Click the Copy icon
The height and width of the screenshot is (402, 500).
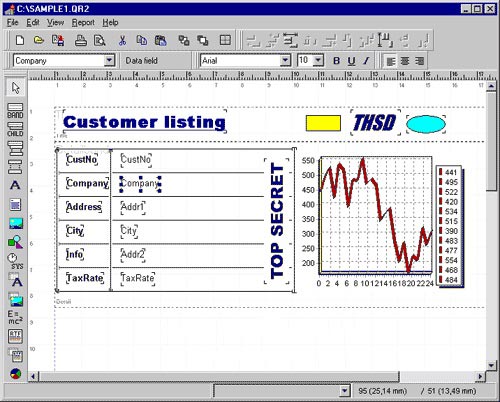(x=142, y=41)
